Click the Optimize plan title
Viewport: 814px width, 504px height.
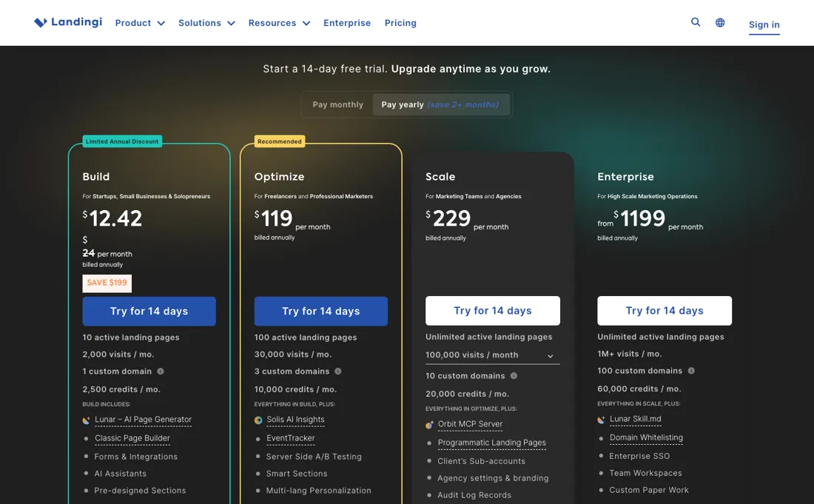(279, 177)
